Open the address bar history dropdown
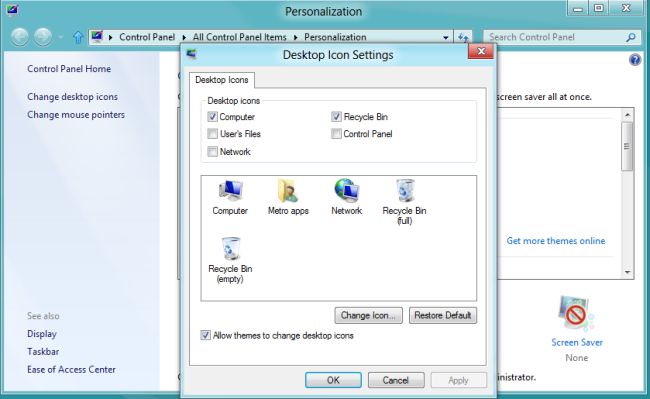 click(446, 37)
